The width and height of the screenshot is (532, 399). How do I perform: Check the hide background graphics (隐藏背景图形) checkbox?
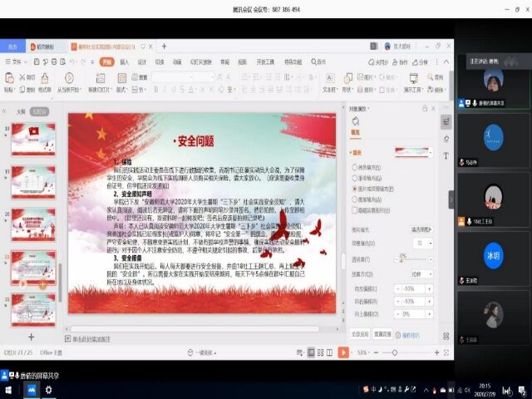pos(356,210)
